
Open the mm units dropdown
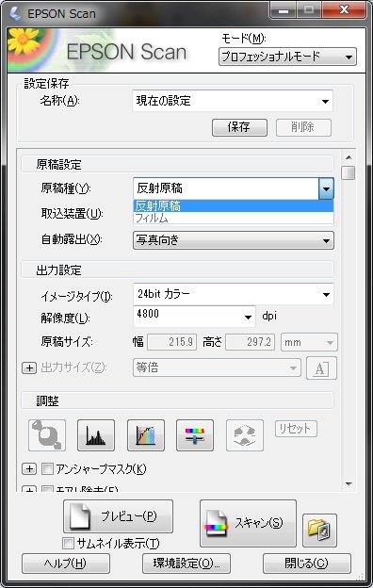point(309,342)
